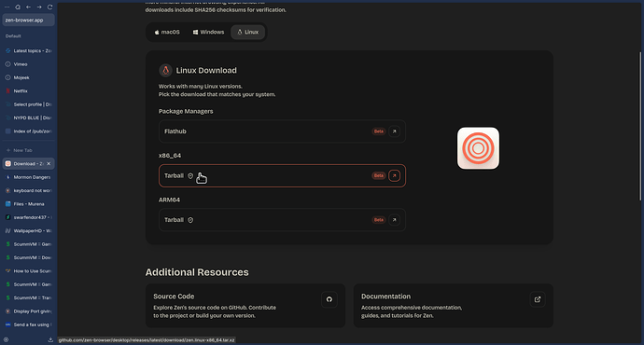
Task: Open the ScummVM :: Tran tab
Action: tap(28, 297)
